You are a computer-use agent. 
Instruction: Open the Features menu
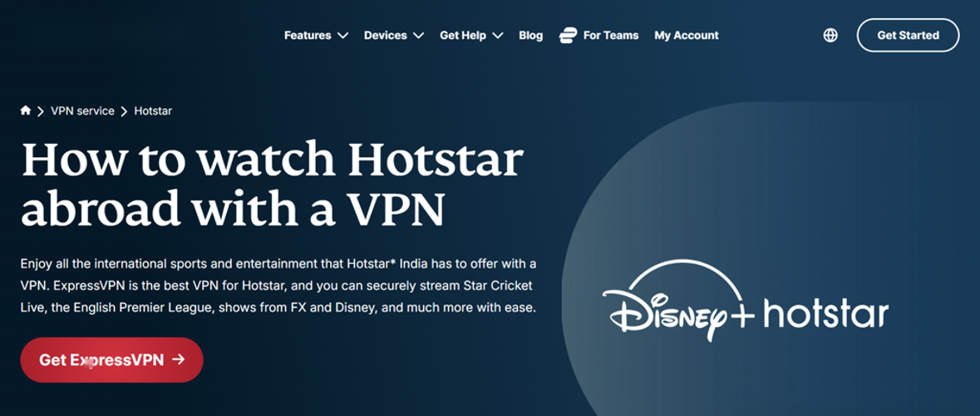coord(308,35)
